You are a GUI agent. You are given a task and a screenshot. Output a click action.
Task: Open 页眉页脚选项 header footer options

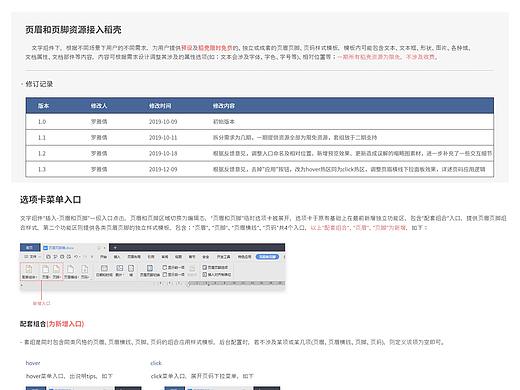click(215, 267)
